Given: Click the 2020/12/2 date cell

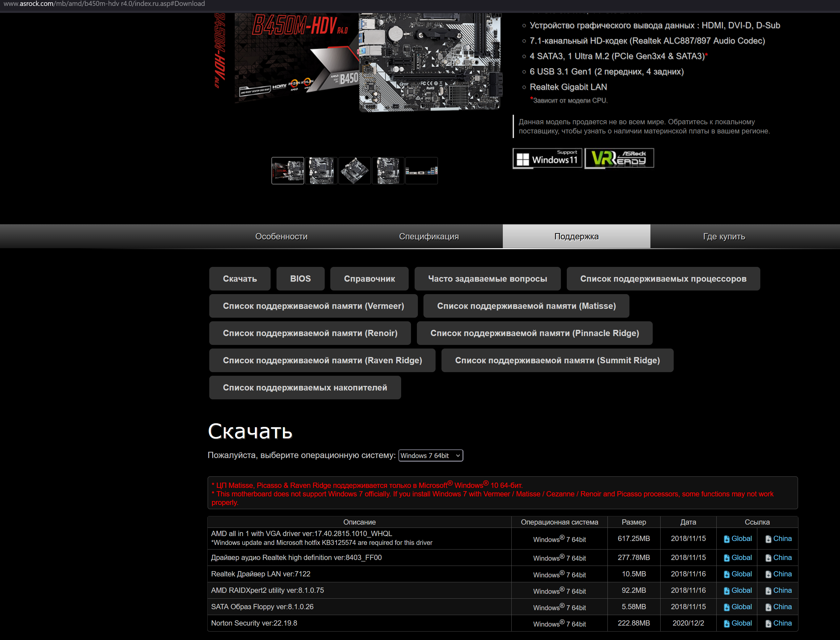Looking at the screenshot, I should coord(688,623).
